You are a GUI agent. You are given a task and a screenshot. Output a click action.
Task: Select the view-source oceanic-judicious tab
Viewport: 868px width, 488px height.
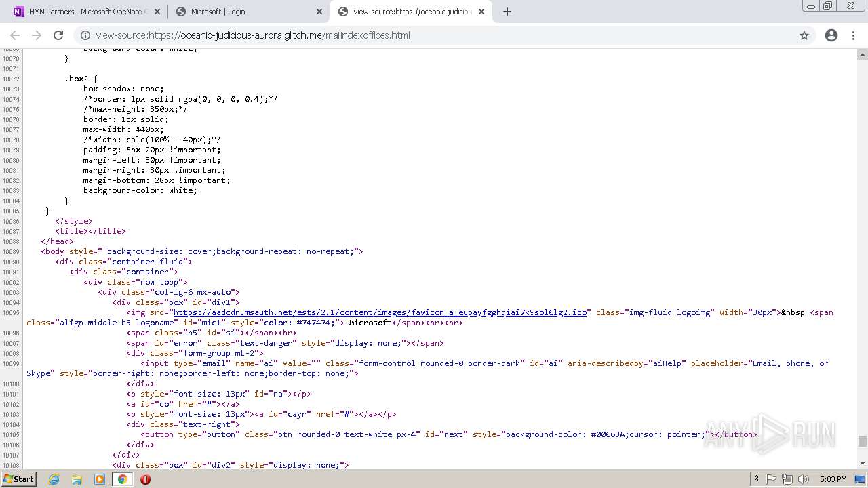(411, 12)
